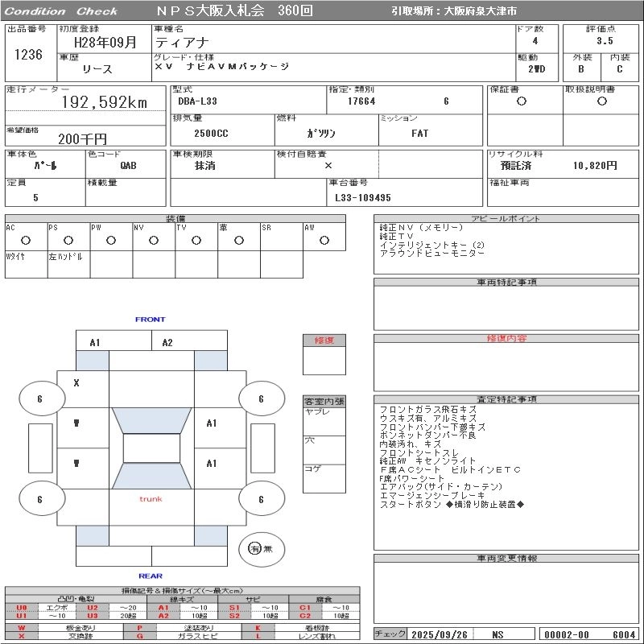Click the Condition Check title header
Viewport: 644px width, 644px height.
(61, 11)
